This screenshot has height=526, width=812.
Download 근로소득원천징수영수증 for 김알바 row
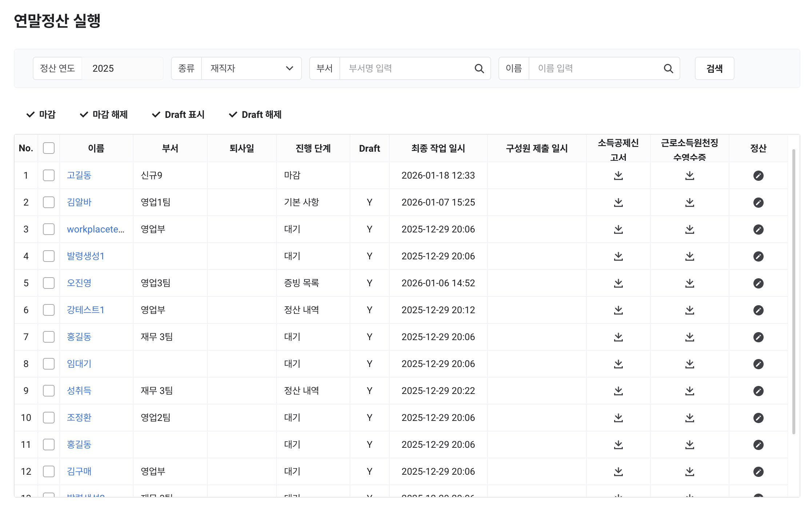689,203
